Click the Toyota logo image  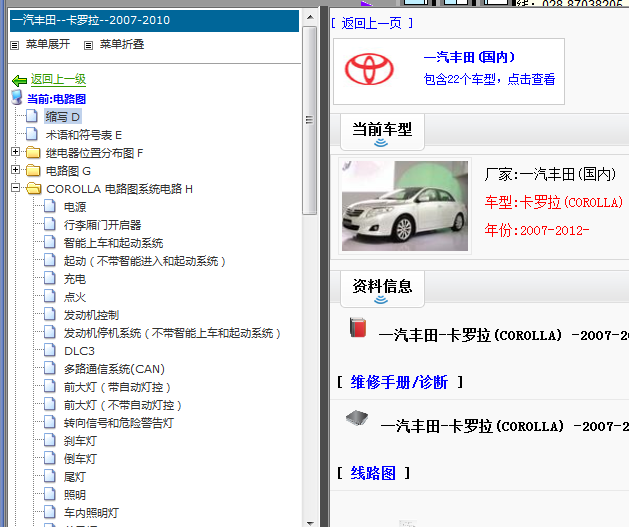click(369, 69)
